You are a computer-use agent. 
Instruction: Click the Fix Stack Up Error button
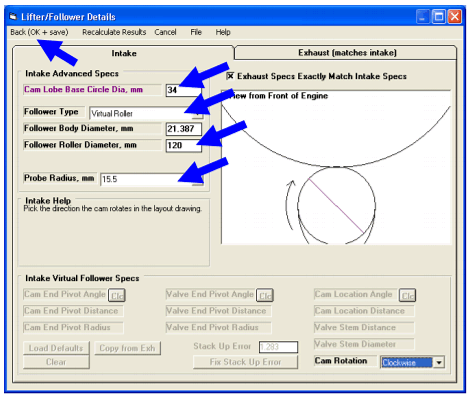tap(245, 362)
